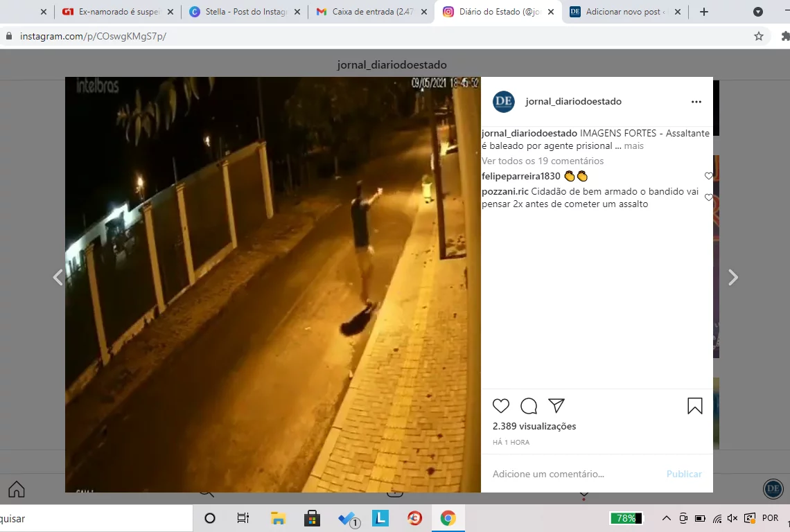This screenshot has height=532, width=790.
Task: Like the post with the heart icon
Action: [x=501, y=406]
